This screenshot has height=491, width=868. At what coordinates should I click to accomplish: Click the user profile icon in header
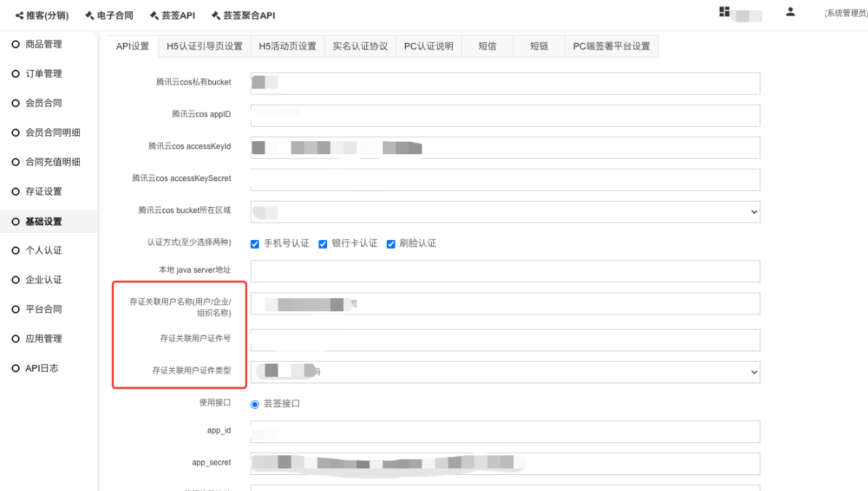[790, 12]
